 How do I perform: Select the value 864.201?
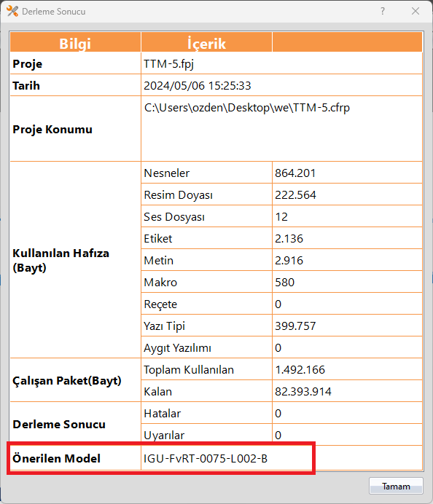(295, 173)
